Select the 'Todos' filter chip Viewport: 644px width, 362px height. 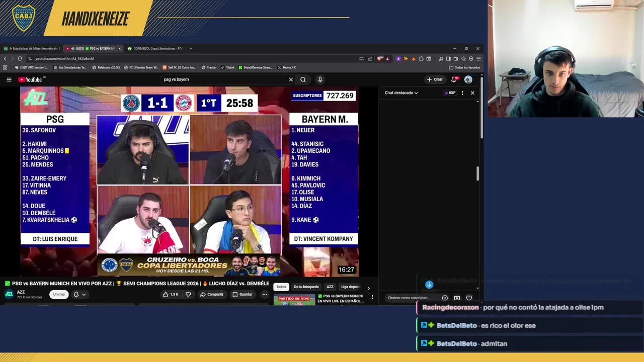coord(281,287)
